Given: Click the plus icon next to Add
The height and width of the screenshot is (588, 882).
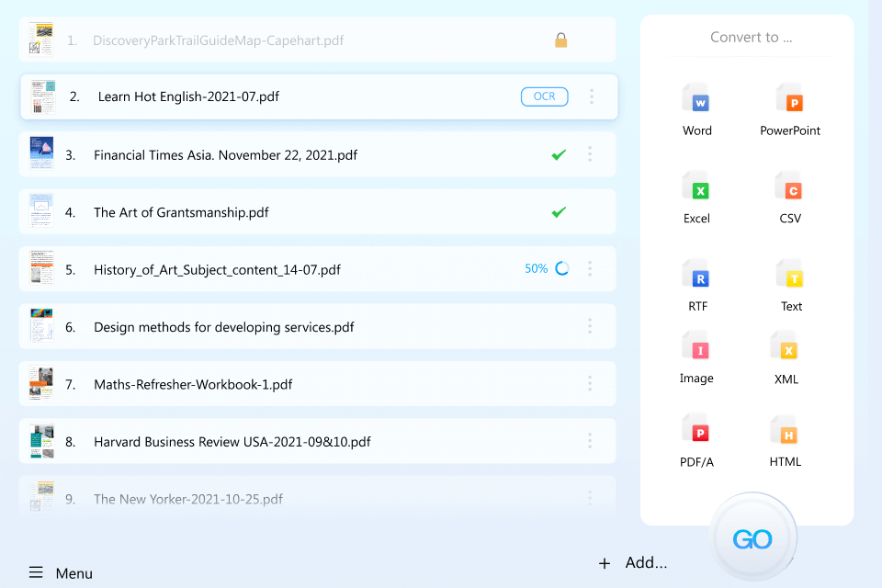Looking at the screenshot, I should click(605, 563).
